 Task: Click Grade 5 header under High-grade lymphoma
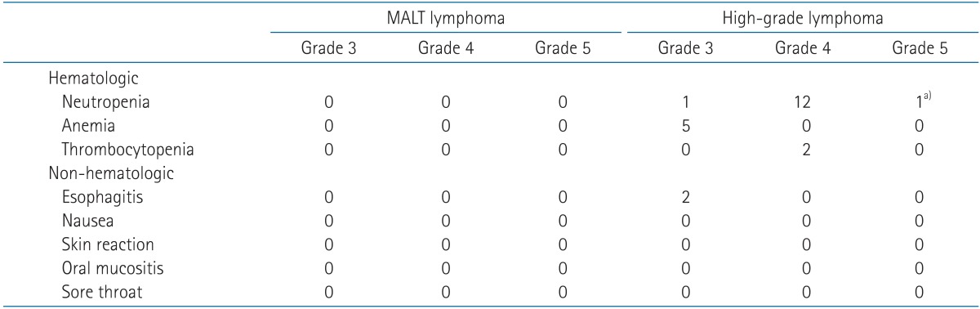pos(920,49)
